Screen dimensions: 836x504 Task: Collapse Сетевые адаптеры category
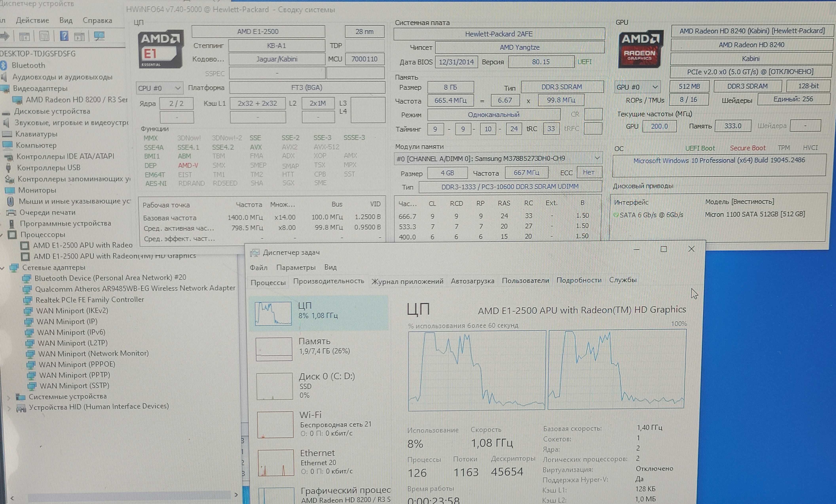(2, 268)
